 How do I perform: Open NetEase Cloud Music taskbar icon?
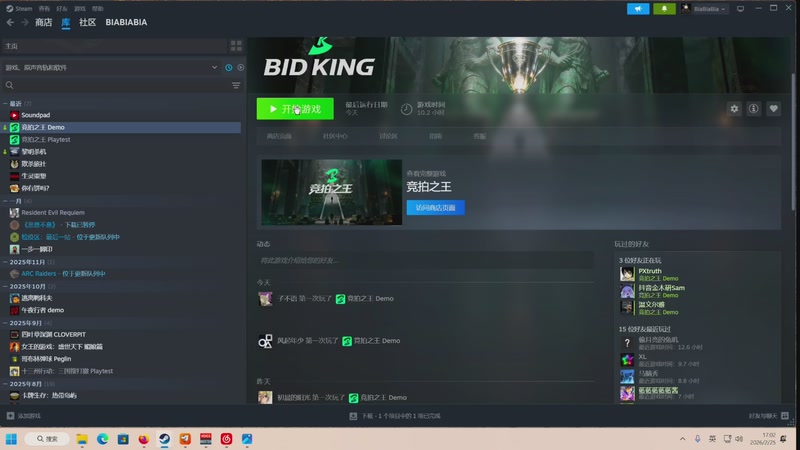(226, 439)
